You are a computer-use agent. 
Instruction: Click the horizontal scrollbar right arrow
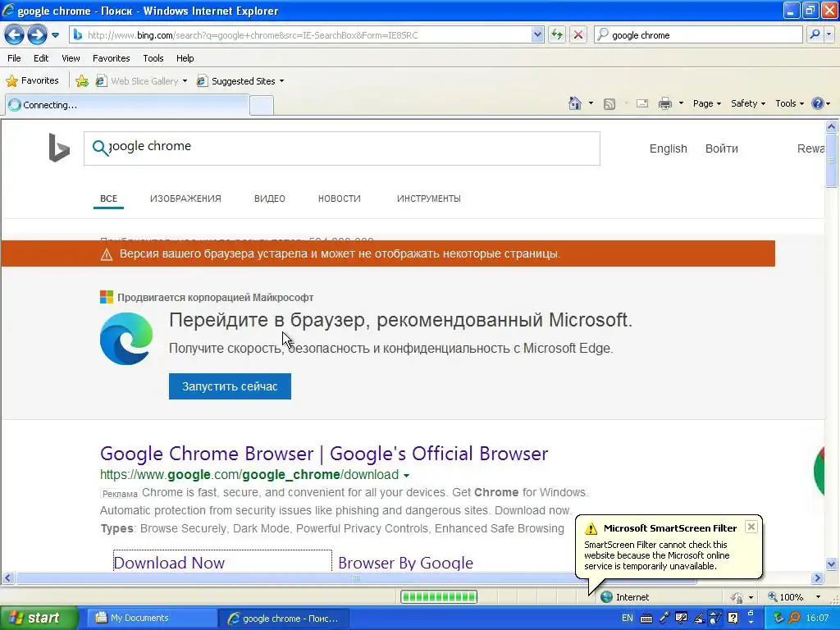818,578
